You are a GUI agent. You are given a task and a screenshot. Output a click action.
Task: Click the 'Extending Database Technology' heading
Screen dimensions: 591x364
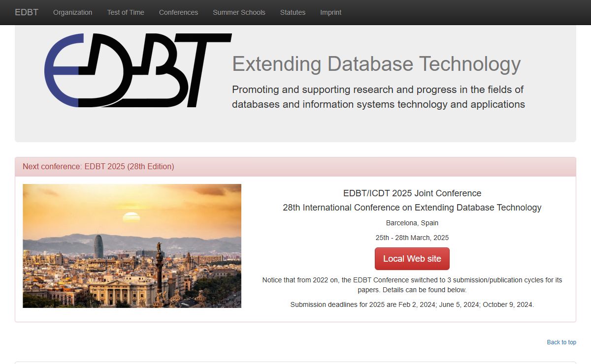(376, 64)
